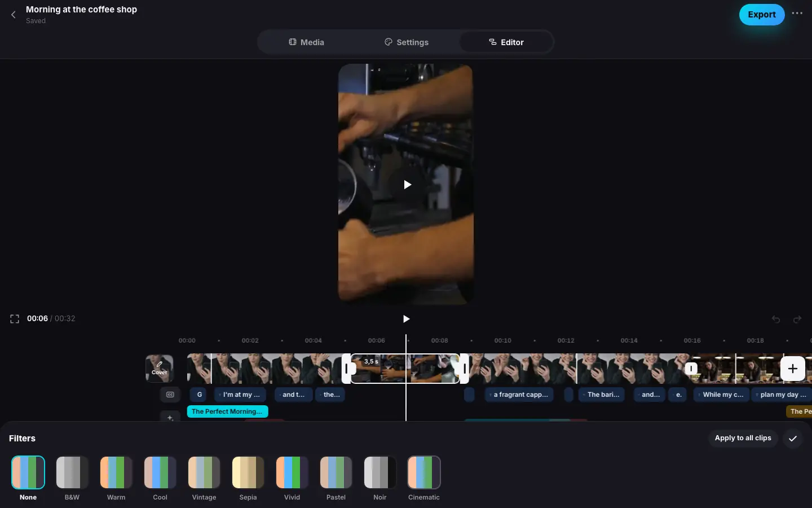Click the captions track icon

pyautogui.click(x=170, y=395)
